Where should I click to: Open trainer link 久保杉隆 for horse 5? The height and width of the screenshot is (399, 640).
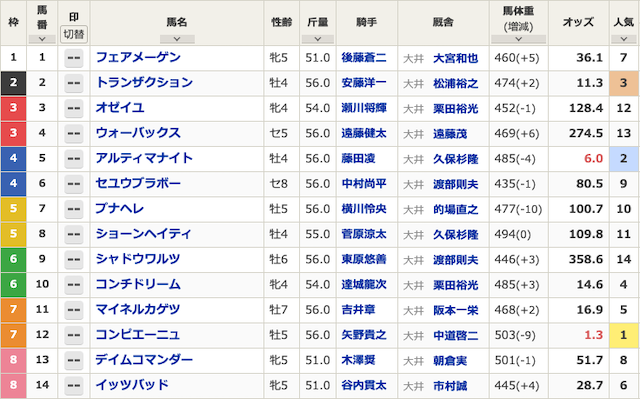(456, 159)
